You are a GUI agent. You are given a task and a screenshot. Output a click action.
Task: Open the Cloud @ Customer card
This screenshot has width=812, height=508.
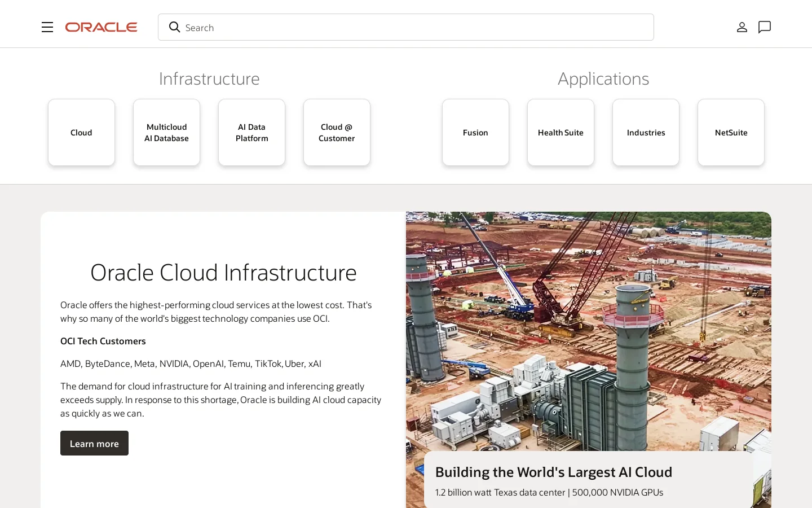(x=337, y=133)
